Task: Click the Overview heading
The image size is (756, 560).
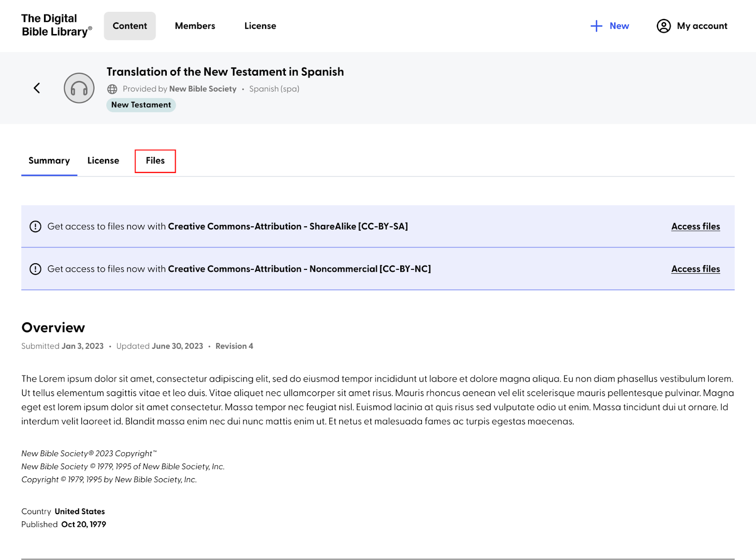Action: pyautogui.click(x=53, y=327)
